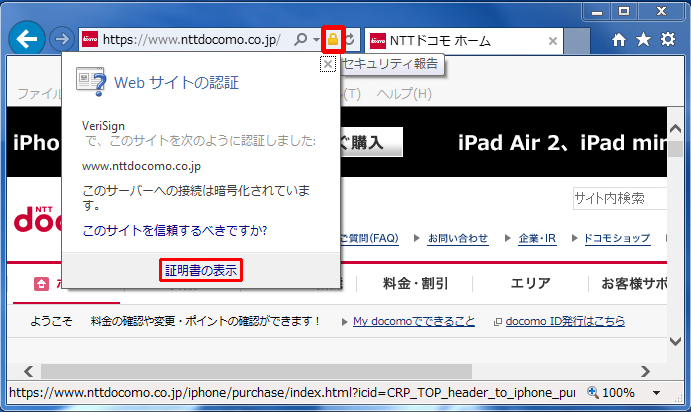Expand the address bar dropdown arrow
Viewport: 691px width, 412px height.
(316, 40)
